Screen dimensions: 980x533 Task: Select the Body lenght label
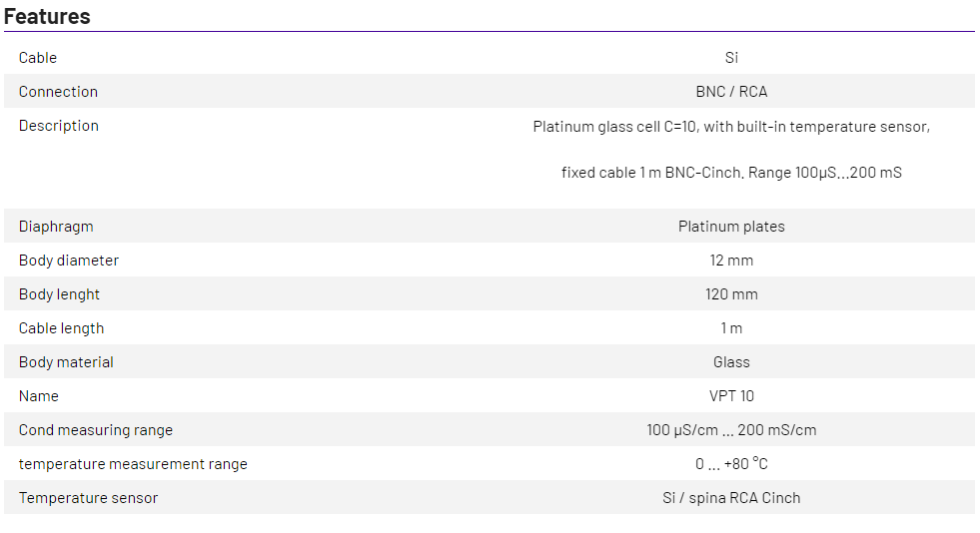(x=59, y=294)
